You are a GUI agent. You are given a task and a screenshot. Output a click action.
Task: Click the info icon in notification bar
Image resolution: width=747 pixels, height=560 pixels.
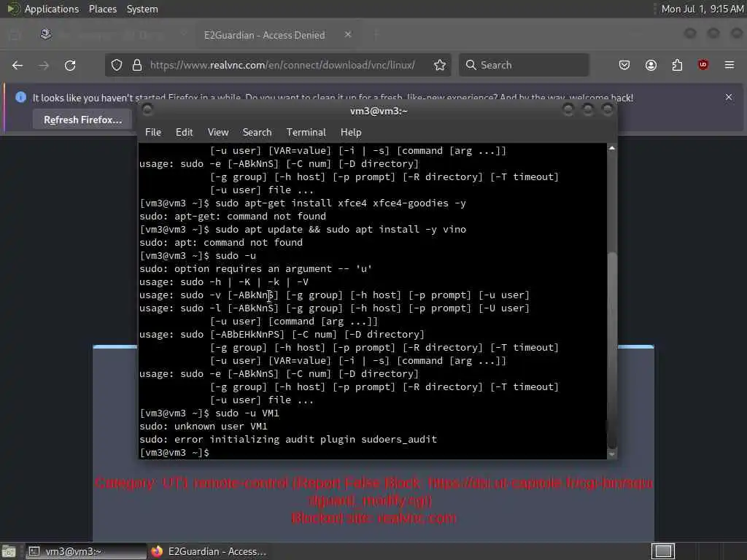point(20,97)
